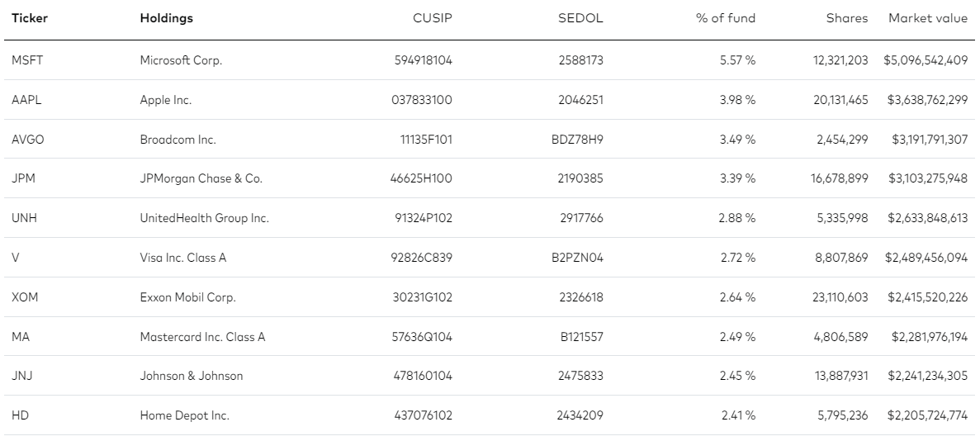Image resolution: width=980 pixels, height=441 pixels.
Task: Select the SEDOL column header
Action: (580, 18)
